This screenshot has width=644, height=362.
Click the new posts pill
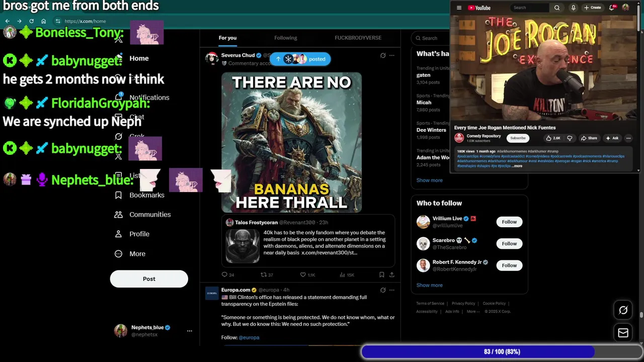300,59
